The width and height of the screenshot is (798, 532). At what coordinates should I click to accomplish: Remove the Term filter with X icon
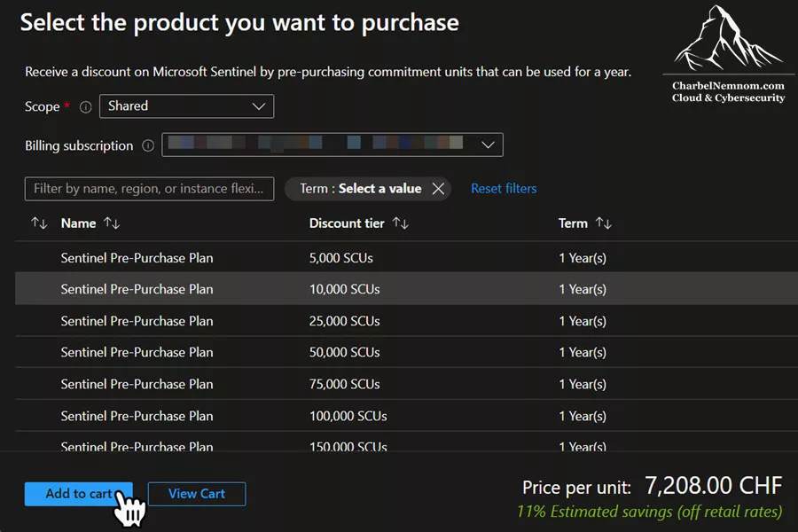pos(438,189)
